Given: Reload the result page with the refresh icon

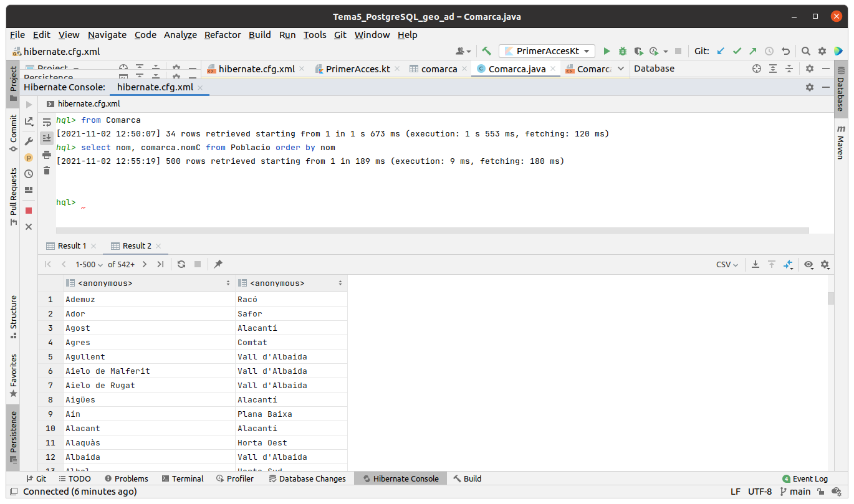Looking at the screenshot, I should pos(181,264).
